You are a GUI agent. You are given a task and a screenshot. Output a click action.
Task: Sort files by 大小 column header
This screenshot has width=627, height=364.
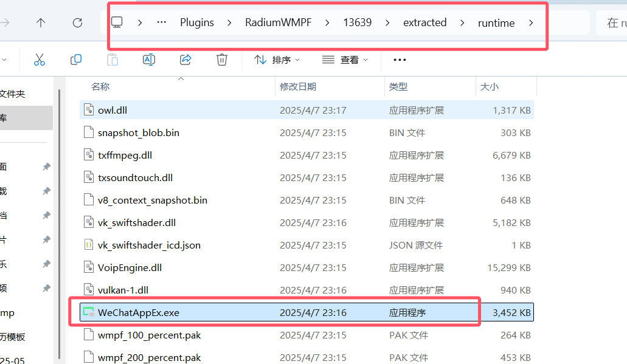(490, 87)
